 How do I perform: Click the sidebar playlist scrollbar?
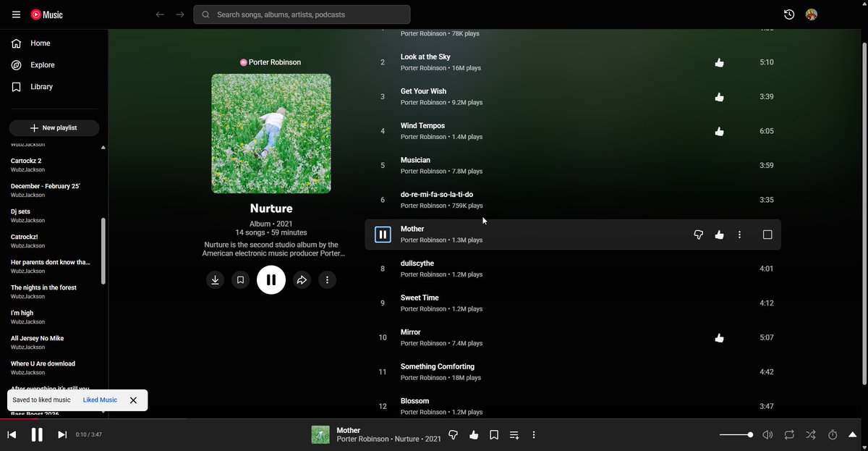[103, 250]
